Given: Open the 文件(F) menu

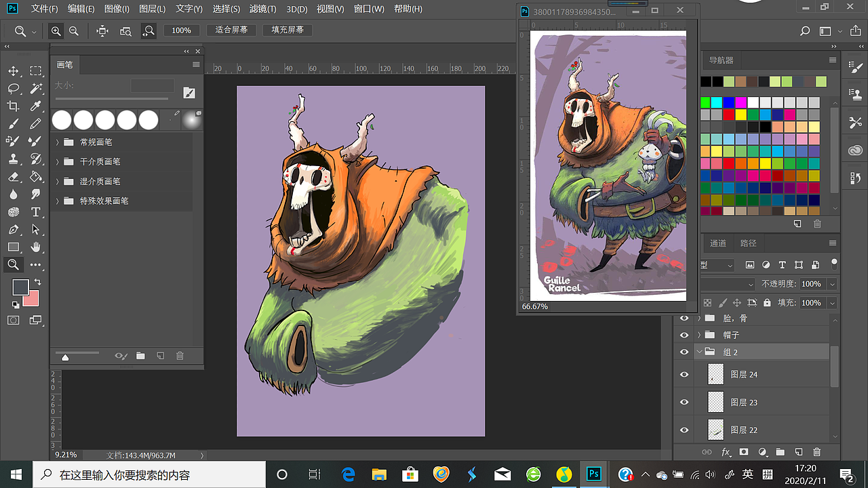Looking at the screenshot, I should pyautogui.click(x=45, y=9).
